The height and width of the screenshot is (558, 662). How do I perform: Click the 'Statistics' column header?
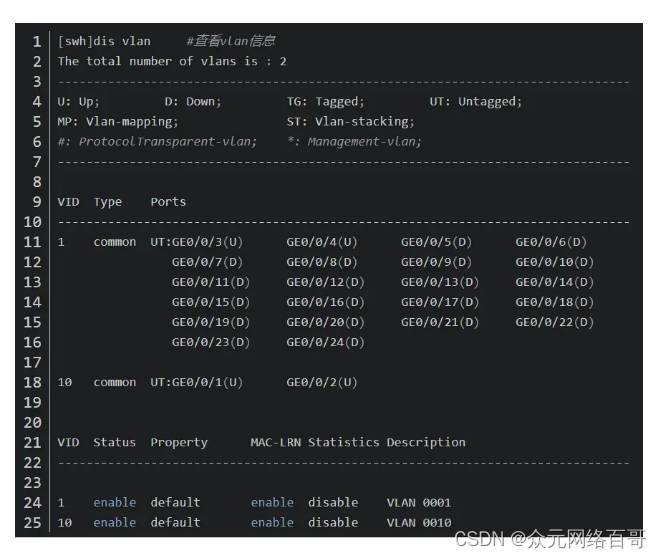pos(344,442)
